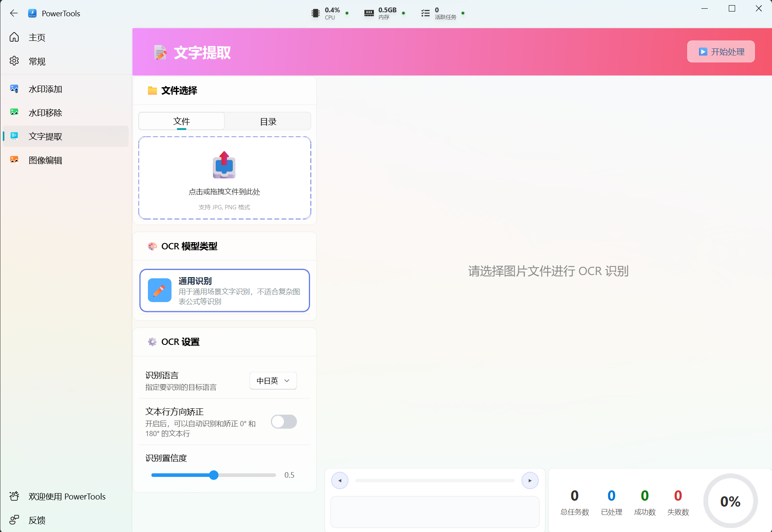Go to the previous image with left arrow
The height and width of the screenshot is (532, 772).
(x=340, y=480)
